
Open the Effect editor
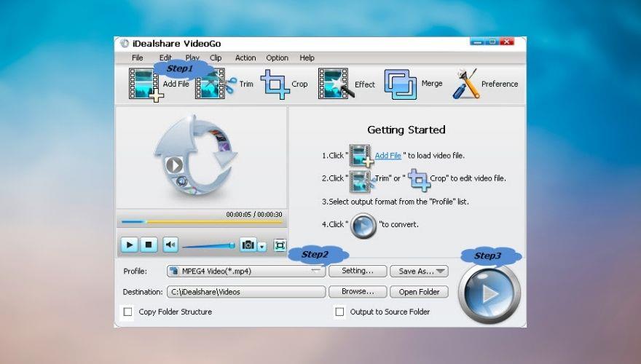tap(333, 84)
